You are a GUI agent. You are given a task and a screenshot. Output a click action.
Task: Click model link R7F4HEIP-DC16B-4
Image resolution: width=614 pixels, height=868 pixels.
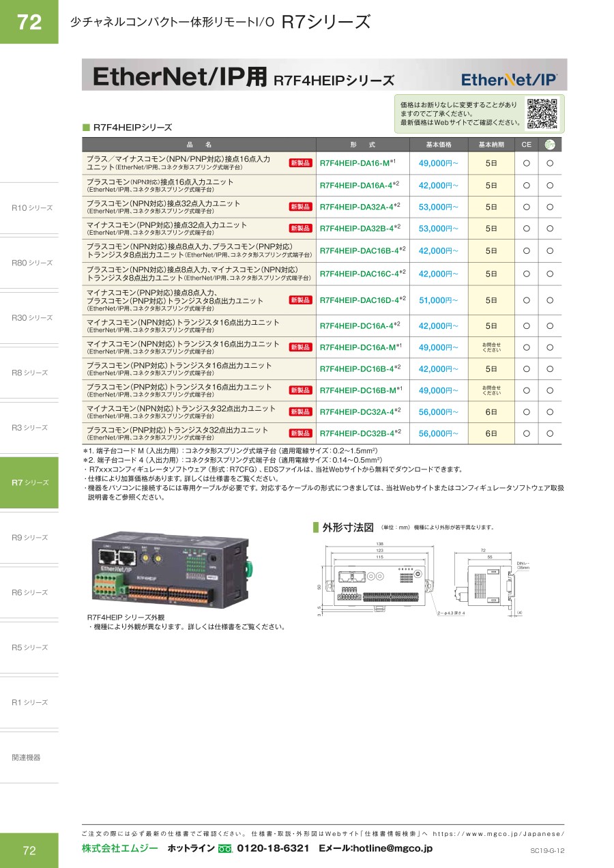click(360, 368)
